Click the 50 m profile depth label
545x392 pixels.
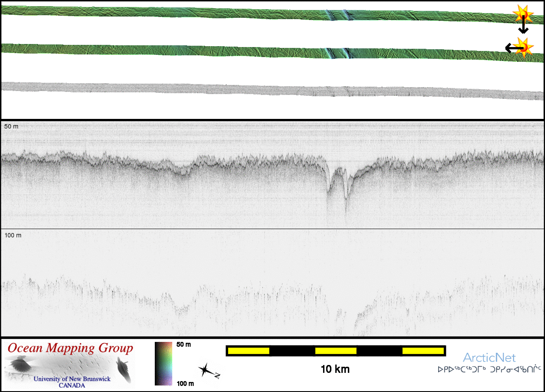[11, 126]
